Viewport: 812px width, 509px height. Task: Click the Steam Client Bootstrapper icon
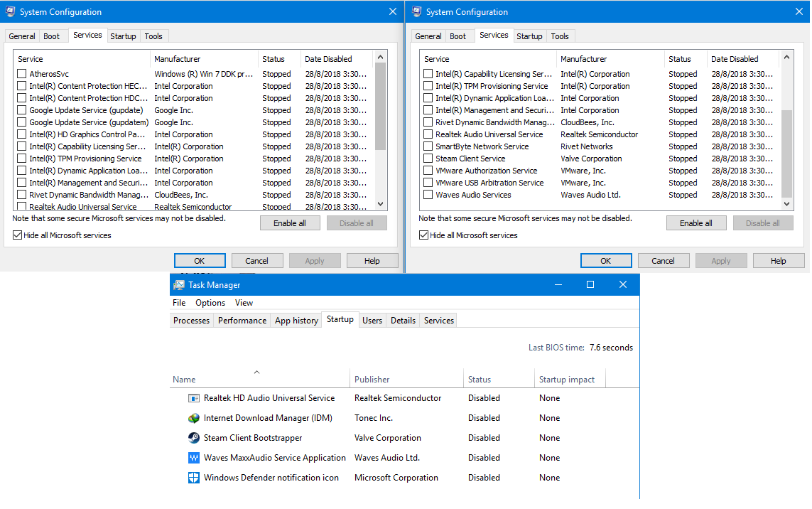(x=194, y=439)
